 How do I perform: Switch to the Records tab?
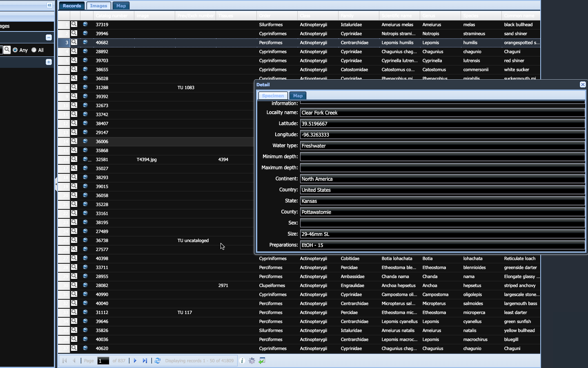tap(72, 6)
